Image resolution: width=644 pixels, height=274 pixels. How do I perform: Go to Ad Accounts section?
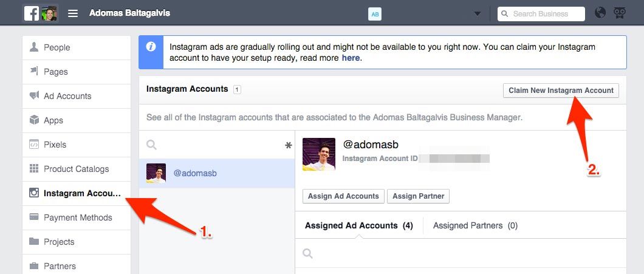click(x=67, y=96)
